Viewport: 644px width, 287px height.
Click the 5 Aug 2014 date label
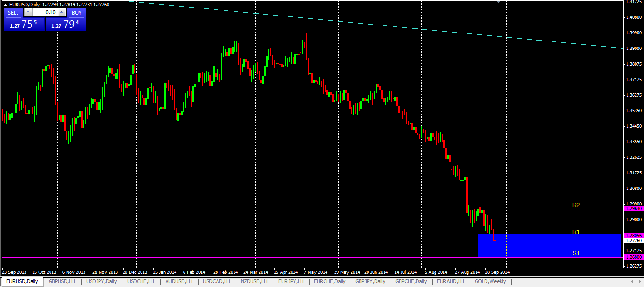pos(436,272)
